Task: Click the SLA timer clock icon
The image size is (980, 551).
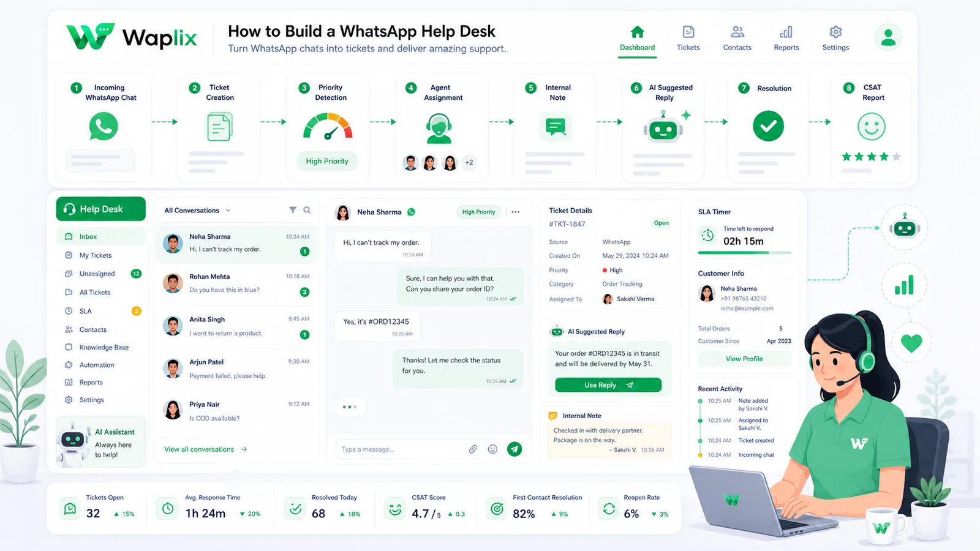Action: click(x=708, y=235)
